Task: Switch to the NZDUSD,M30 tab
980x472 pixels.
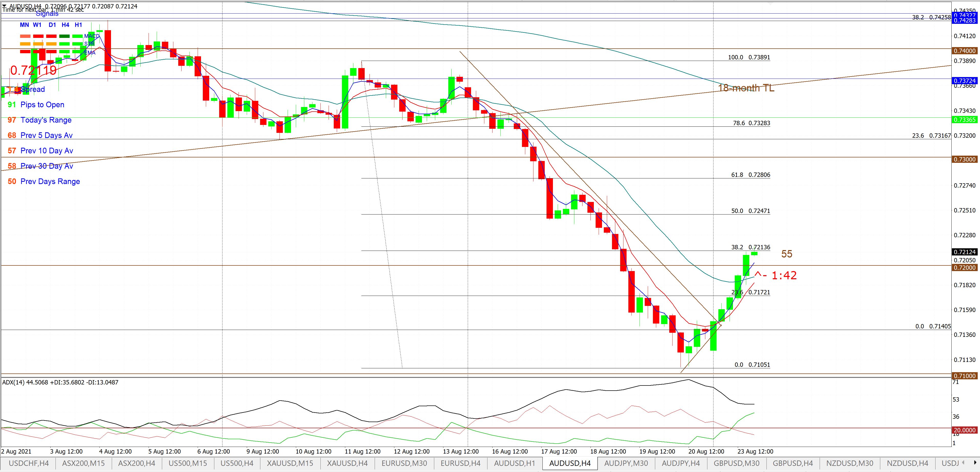Action: [x=850, y=463]
